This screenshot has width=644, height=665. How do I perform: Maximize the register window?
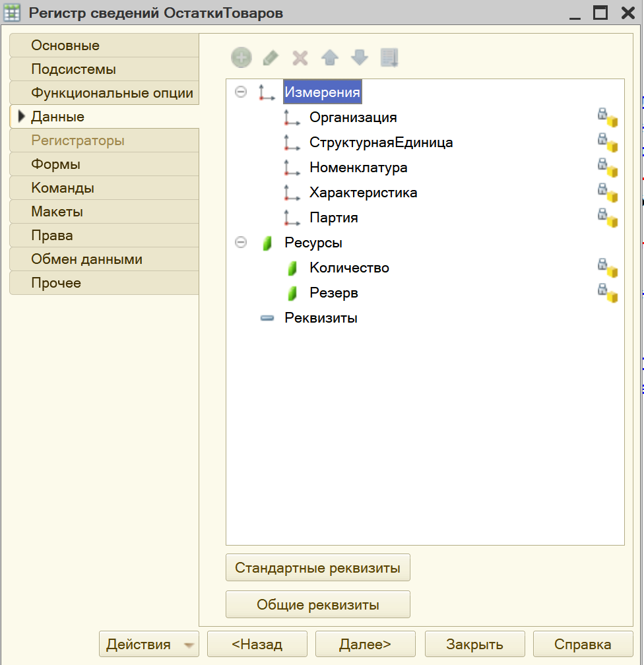pyautogui.click(x=600, y=13)
